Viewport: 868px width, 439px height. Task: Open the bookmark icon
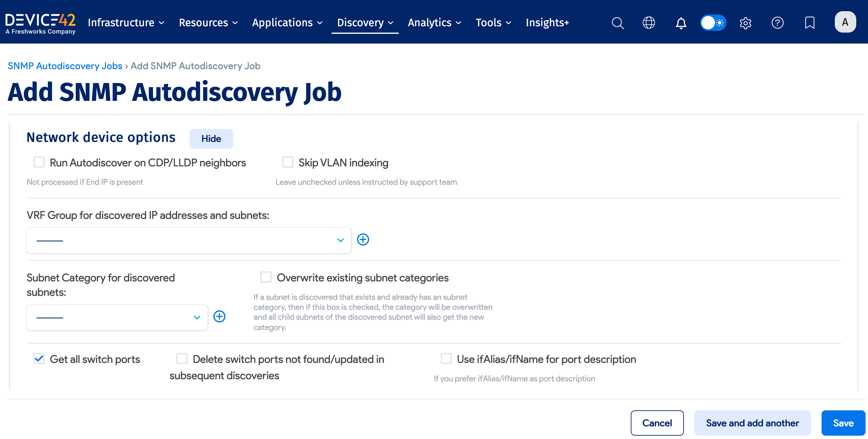click(x=809, y=23)
